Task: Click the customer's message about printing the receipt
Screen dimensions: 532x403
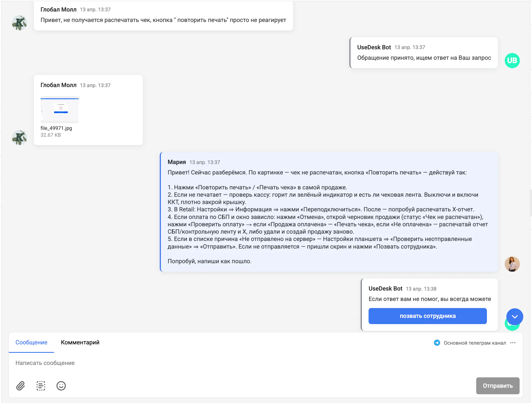Action: click(163, 20)
